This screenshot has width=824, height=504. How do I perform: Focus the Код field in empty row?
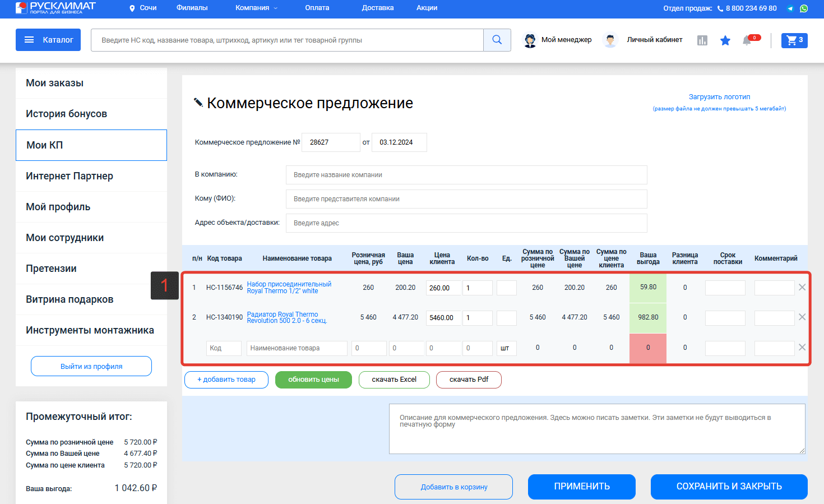pyautogui.click(x=224, y=348)
